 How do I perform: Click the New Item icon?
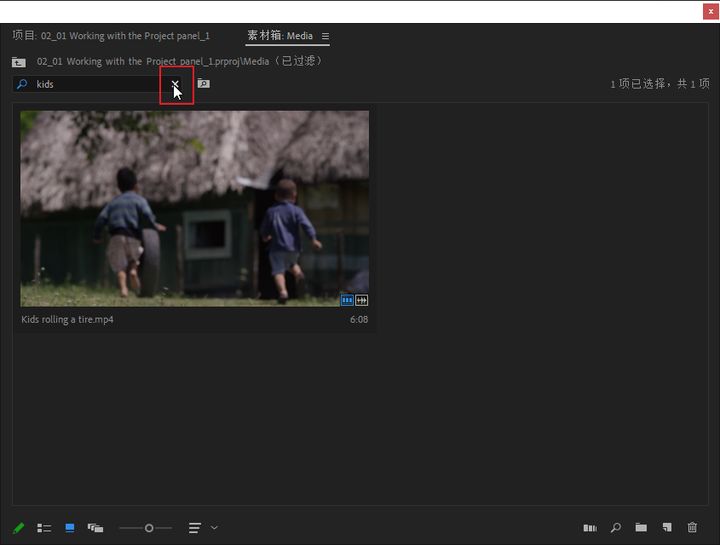click(667, 528)
